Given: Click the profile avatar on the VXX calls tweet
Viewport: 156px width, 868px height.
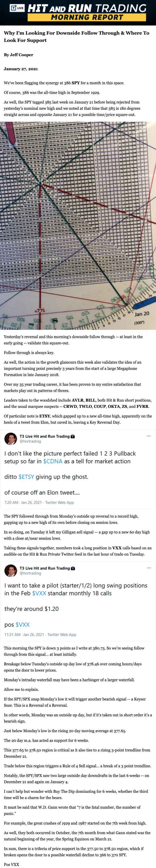Looking at the screenshot, I should [x=10, y=570].
